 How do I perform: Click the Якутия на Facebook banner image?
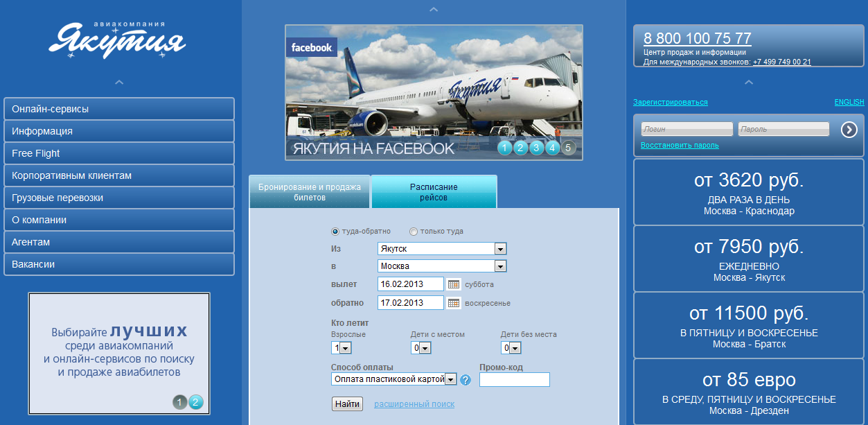(x=434, y=92)
